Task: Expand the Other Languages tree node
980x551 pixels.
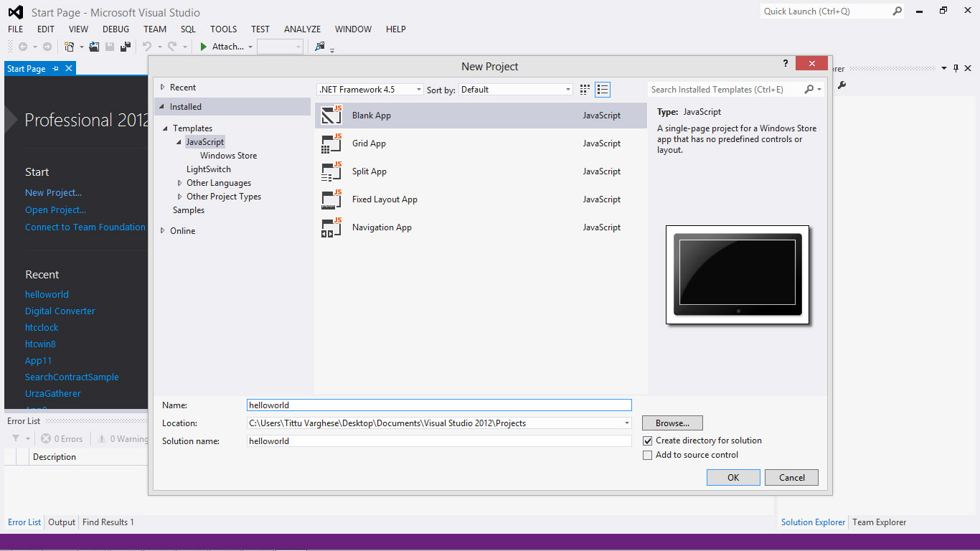Action: (x=179, y=182)
